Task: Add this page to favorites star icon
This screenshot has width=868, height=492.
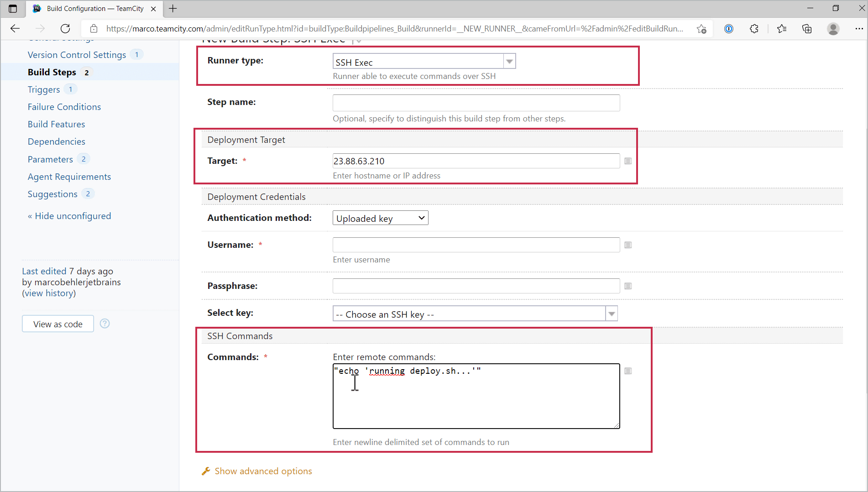Action: point(701,29)
